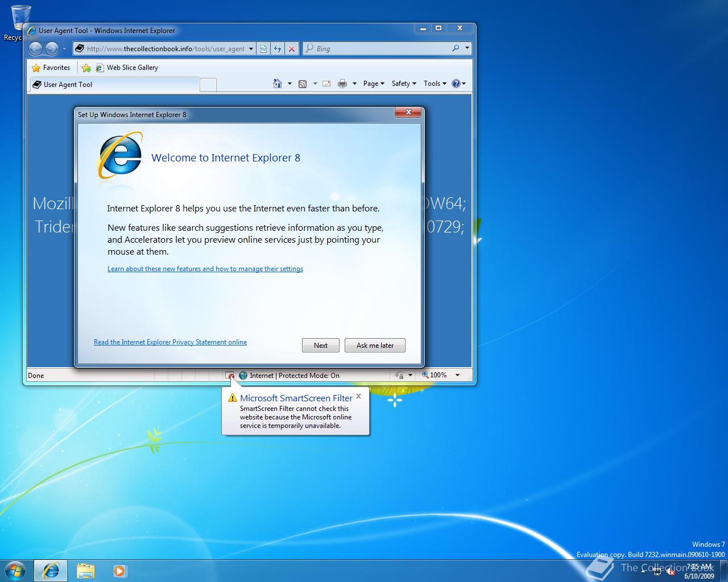Open the IE Privacy Statement online link
The width and height of the screenshot is (728, 582).
(170, 342)
